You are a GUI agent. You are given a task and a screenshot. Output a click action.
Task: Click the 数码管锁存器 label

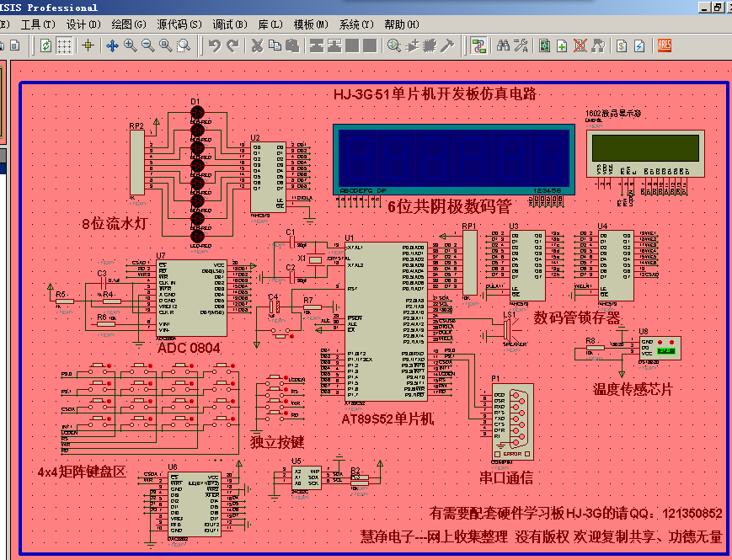pyautogui.click(x=577, y=317)
